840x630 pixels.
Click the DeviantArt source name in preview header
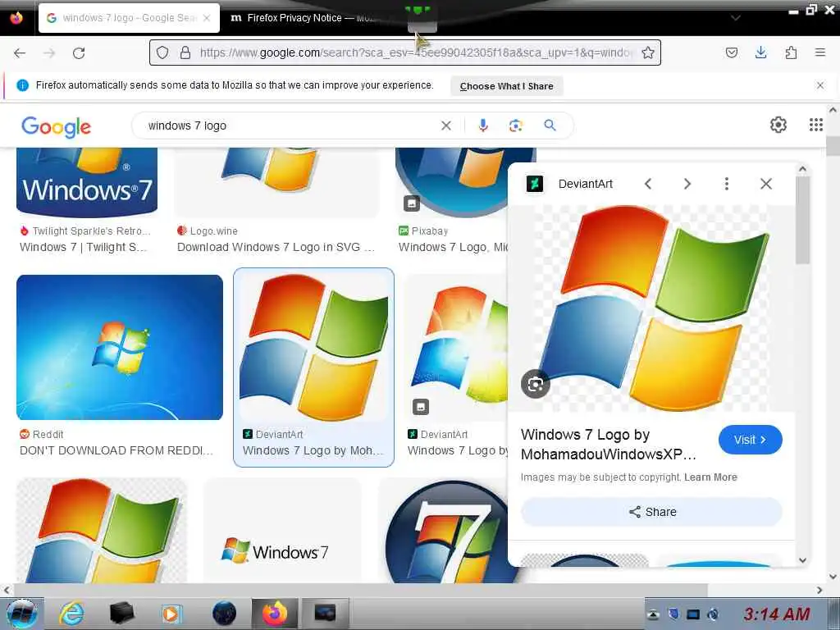point(585,184)
